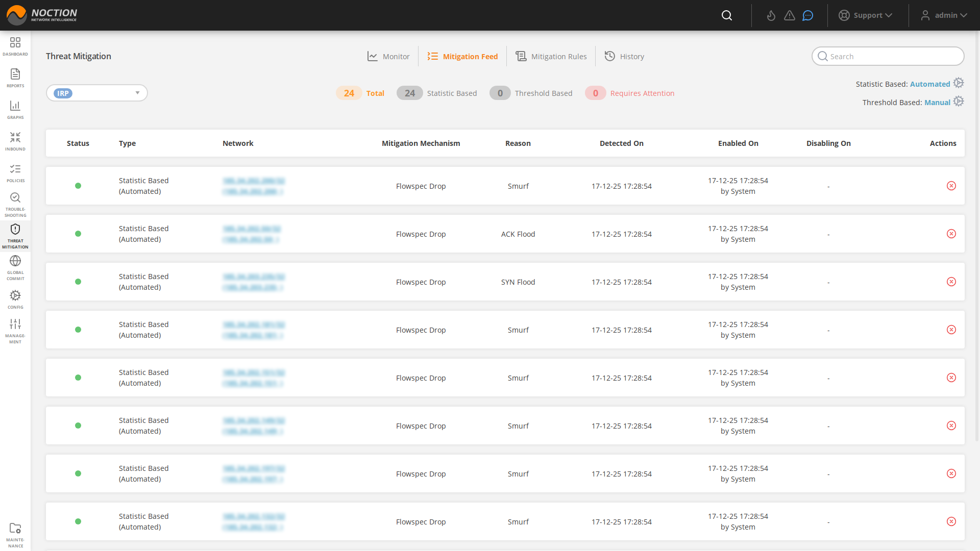980x551 pixels.
Task: Expand the Support menu
Action: (x=866, y=15)
